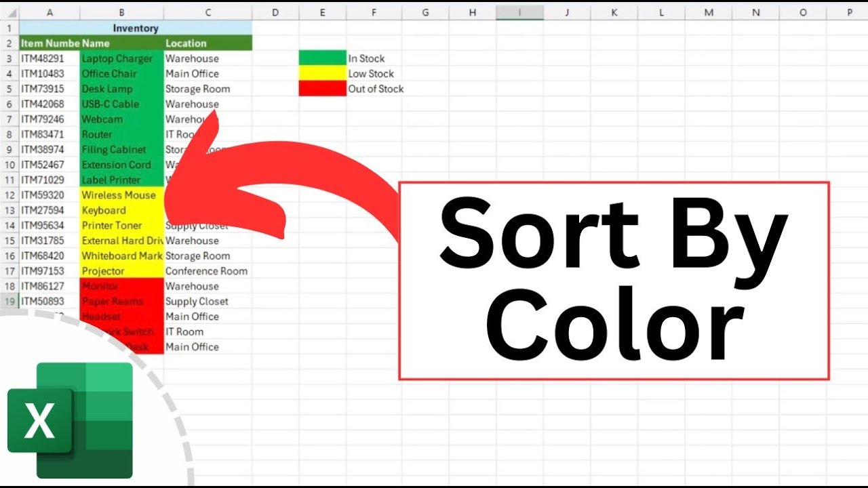Viewport: 868px width, 488px height.
Task: Select the Name column header cell
Action: (121, 43)
